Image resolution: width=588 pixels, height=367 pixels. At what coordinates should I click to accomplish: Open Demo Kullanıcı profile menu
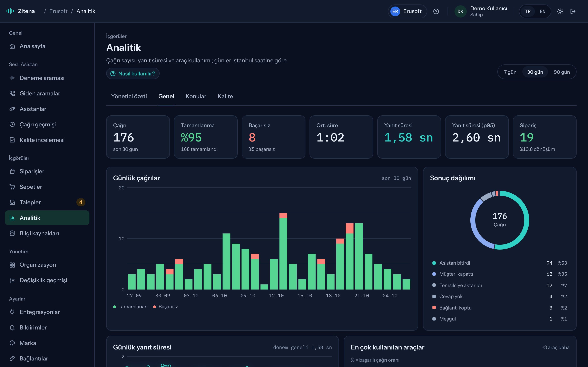coord(481,11)
